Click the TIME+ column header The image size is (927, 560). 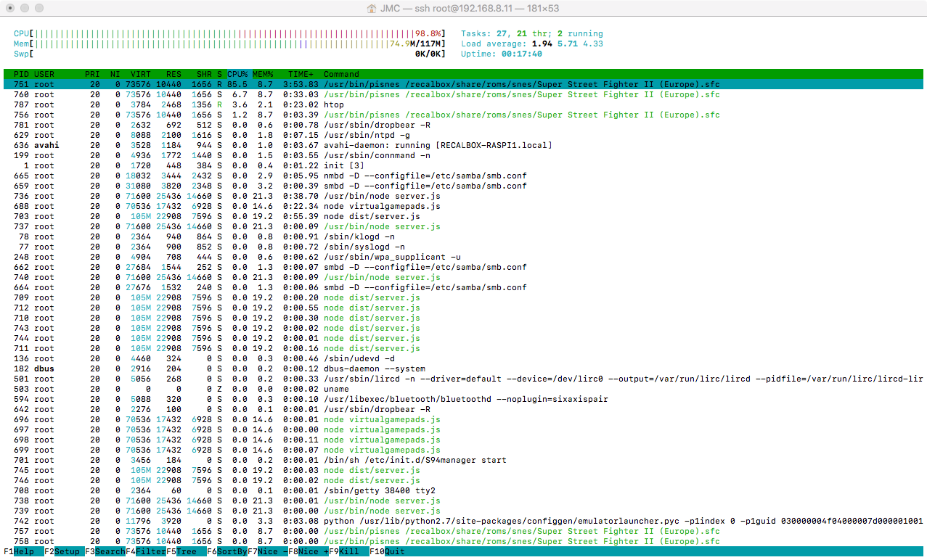[301, 74]
